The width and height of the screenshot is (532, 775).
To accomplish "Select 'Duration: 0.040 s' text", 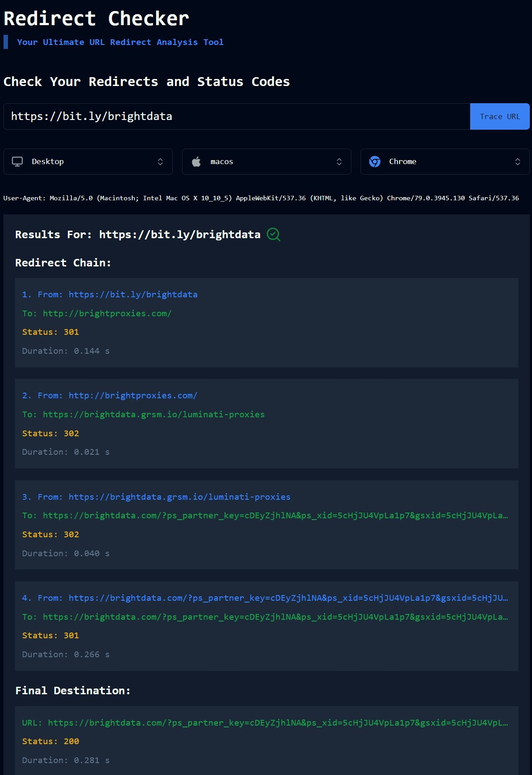I will point(66,553).
